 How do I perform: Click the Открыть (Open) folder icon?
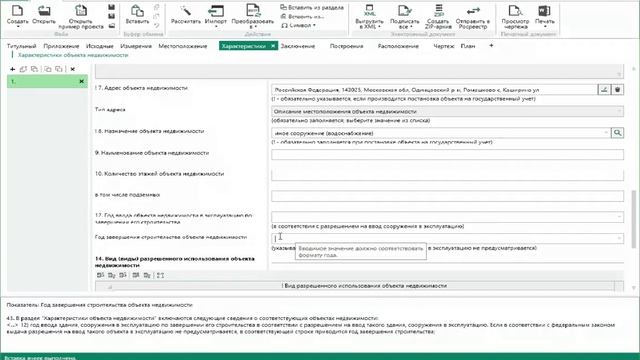click(44, 11)
